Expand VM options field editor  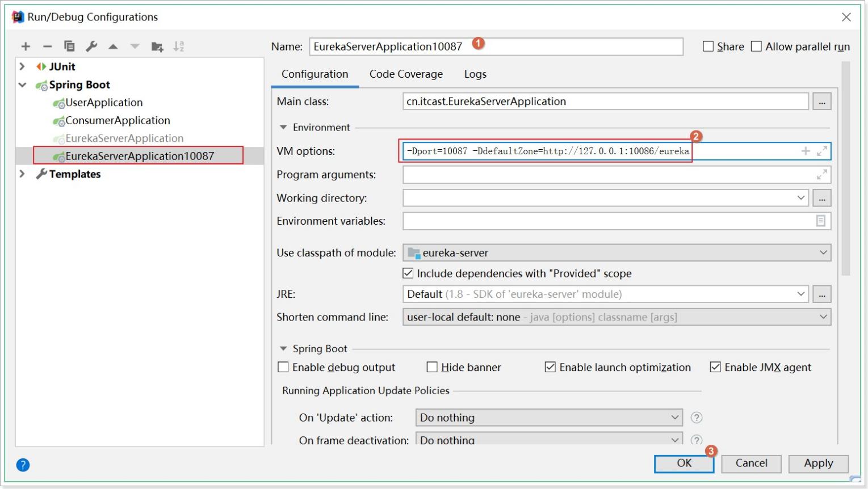point(822,151)
